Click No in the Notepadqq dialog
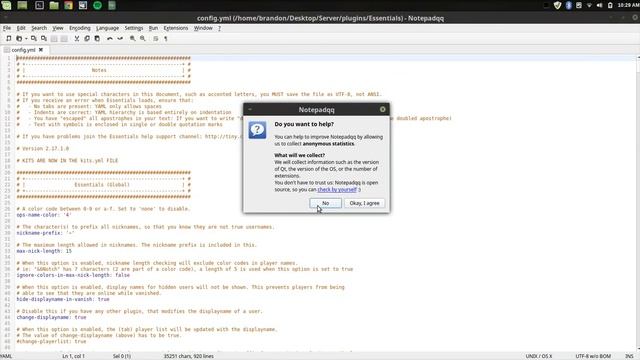This screenshot has width=640, height=360. click(x=325, y=203)
